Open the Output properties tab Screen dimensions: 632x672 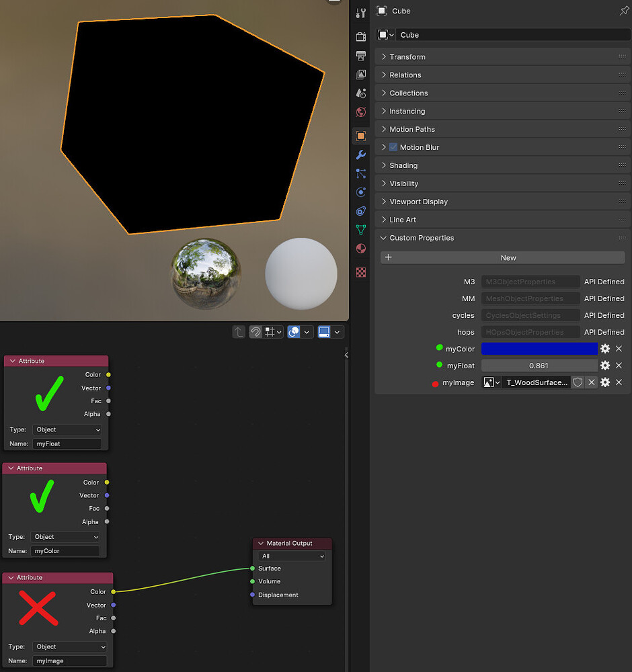[x=361, y=56]
